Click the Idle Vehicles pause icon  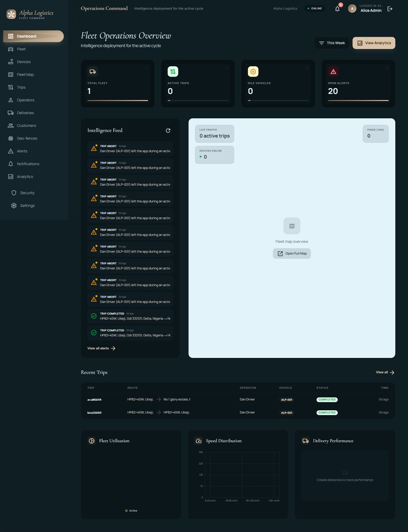click(253, 71)
